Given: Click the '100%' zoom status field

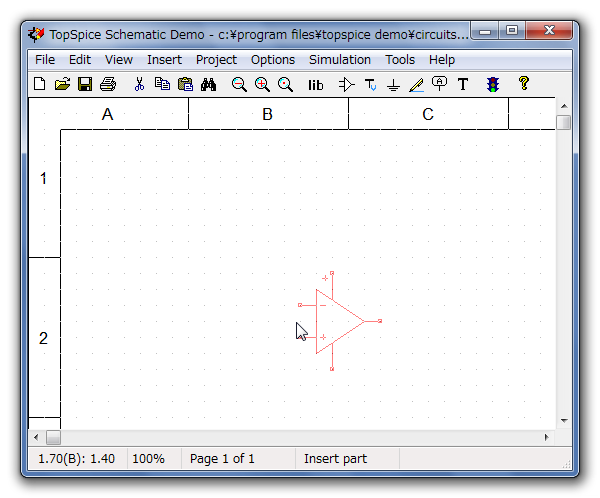Looking at the screenshot, I should pyautogui.click(x=148, y=459).
